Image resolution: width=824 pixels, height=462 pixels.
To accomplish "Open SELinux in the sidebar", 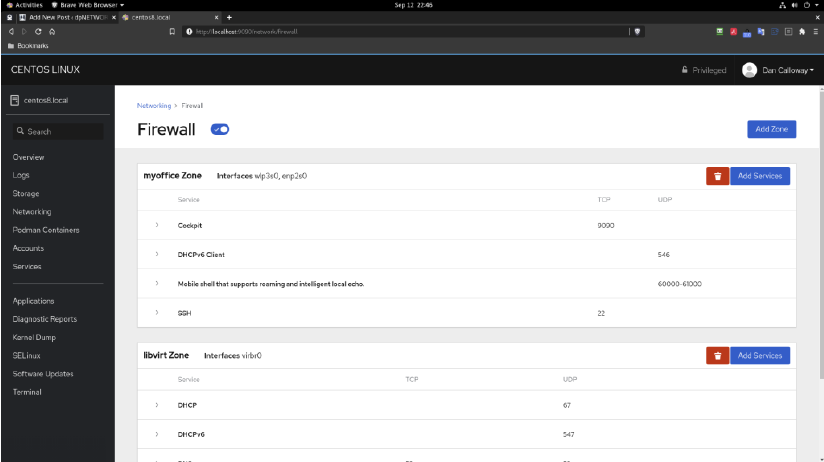I will (26, 356).
